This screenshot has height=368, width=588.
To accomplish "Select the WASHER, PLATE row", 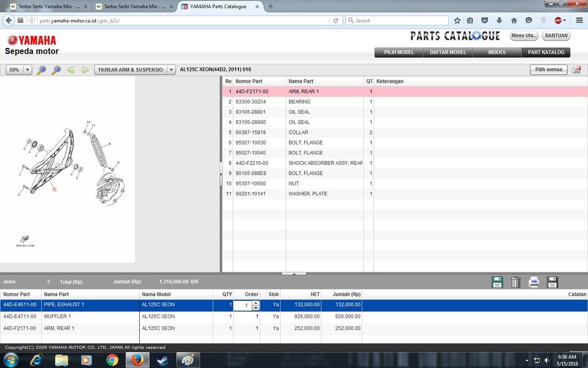I will pyautogui.click(x=405, y=194).
